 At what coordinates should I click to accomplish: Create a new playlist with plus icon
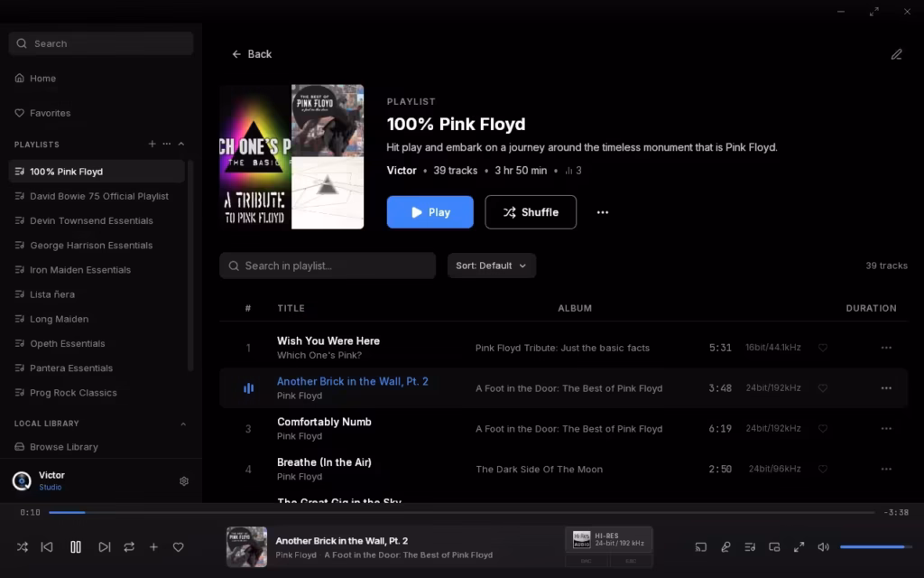coord(152,144)
